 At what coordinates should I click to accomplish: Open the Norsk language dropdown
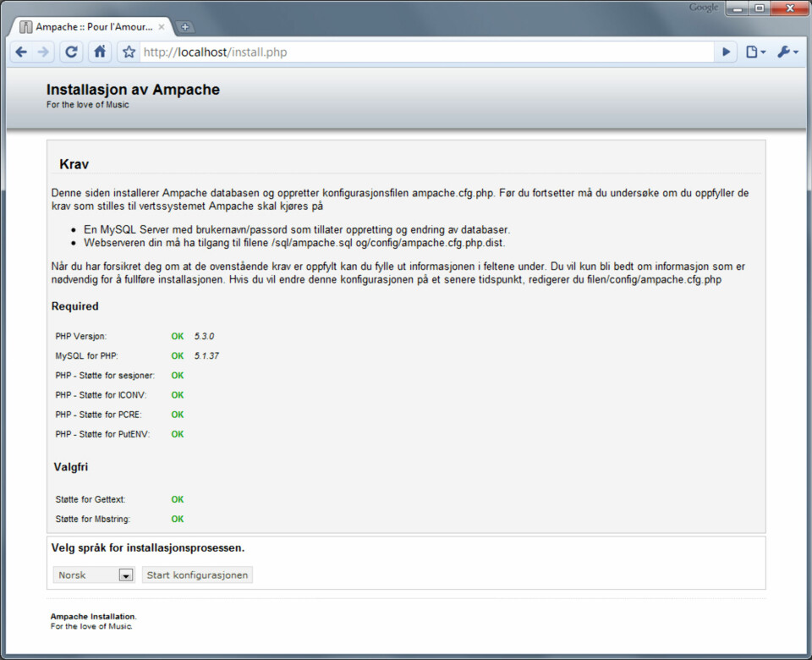coord(94,575)
